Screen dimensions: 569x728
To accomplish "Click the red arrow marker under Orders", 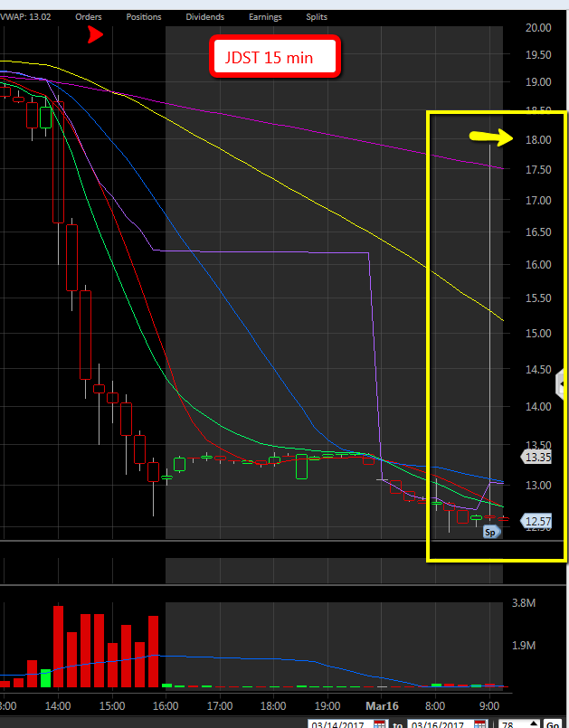I will tap(95, 34).
